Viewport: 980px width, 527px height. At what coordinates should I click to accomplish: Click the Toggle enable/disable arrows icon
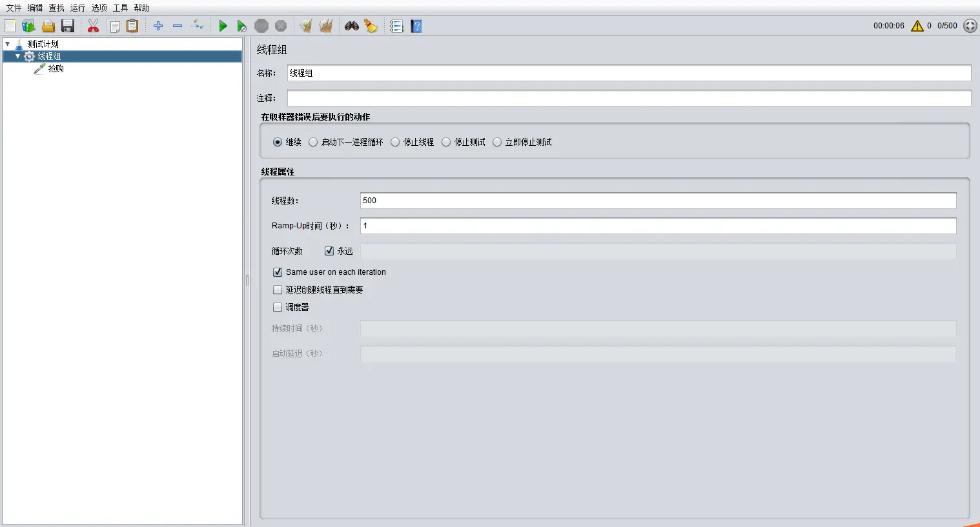pos(198,26)
